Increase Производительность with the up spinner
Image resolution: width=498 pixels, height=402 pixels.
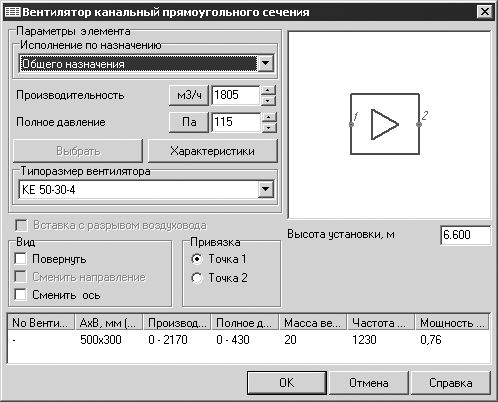268,90
